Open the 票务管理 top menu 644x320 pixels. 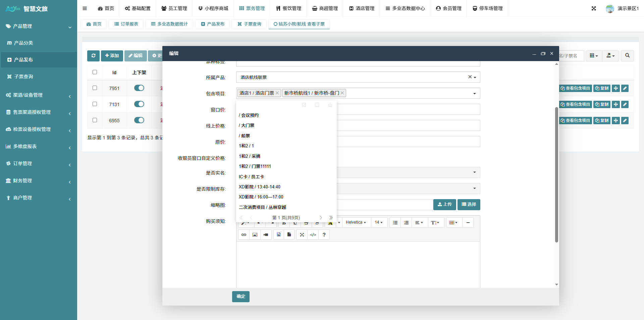252,8
